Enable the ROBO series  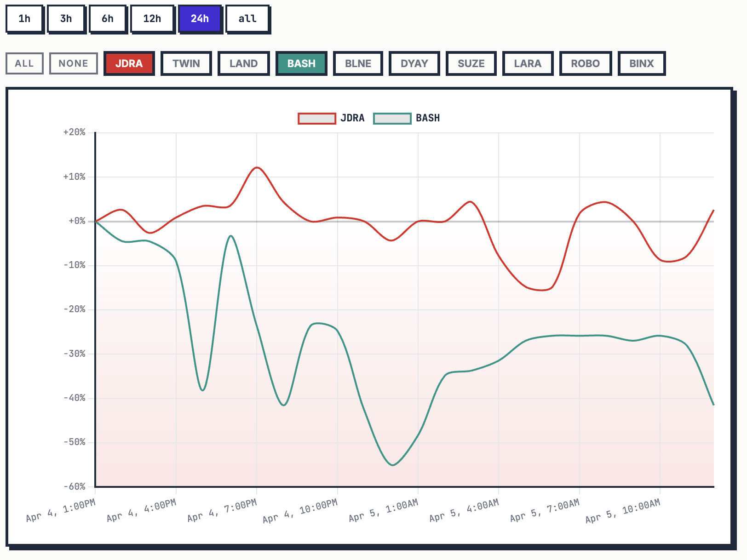[586, 63]
